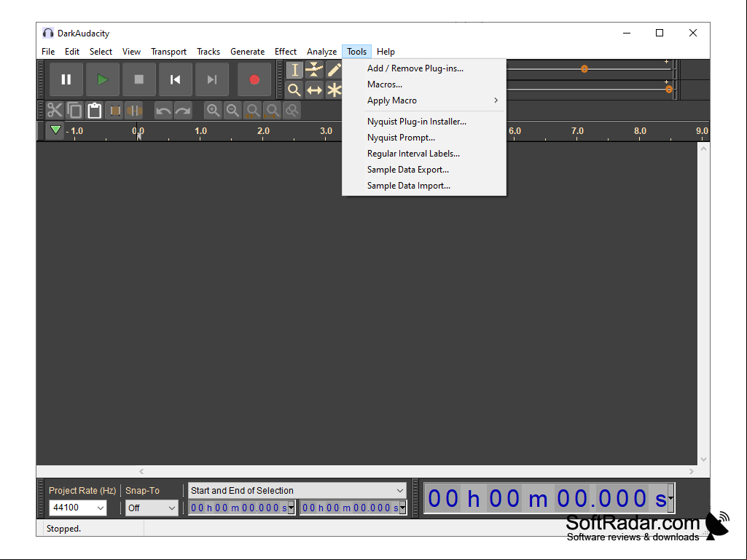Toggle the green pinned play head triangle

coord(55,130)
